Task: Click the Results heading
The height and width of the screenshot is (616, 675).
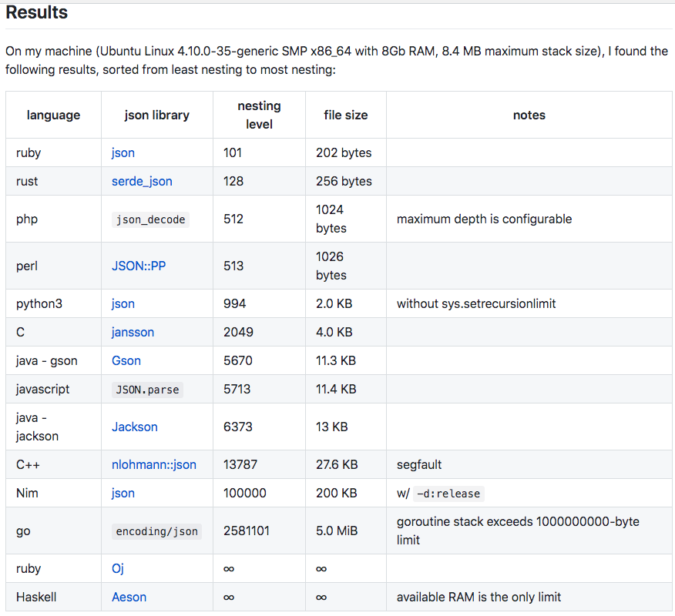Action: click(36, 12)
